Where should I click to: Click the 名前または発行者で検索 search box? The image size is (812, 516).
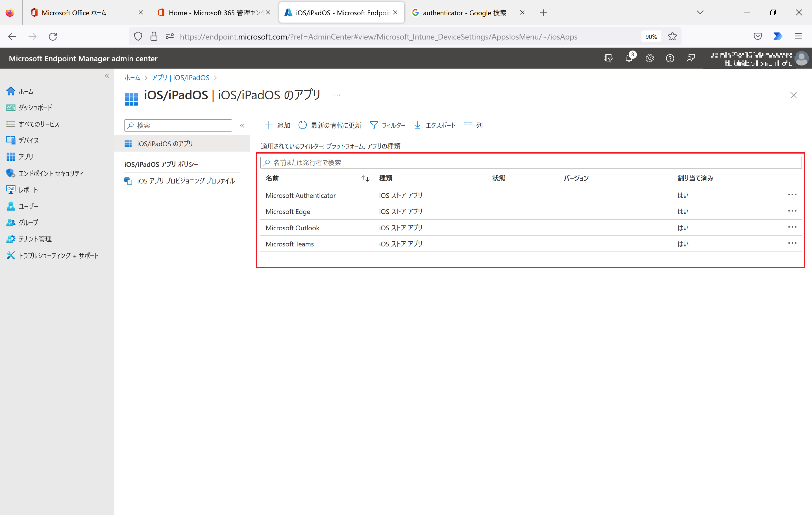point(531,163)
